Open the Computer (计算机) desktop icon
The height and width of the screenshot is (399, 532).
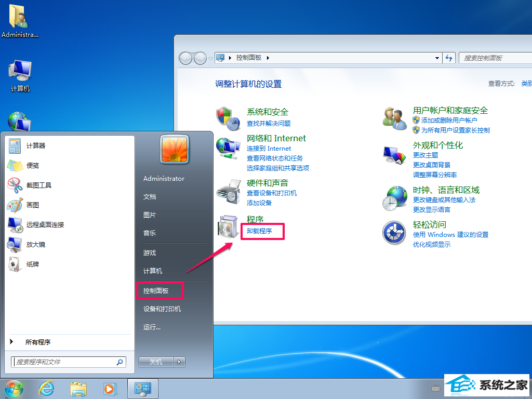[20, 76]
